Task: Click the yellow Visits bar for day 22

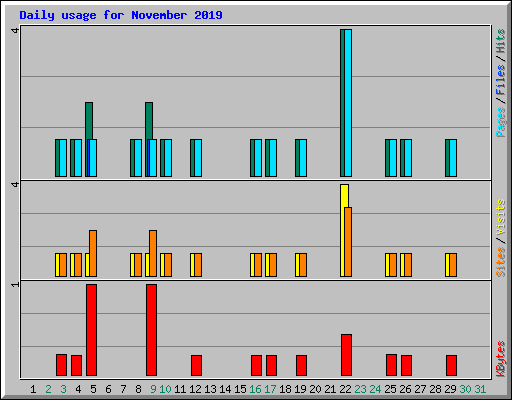Action: click(x=343, y=230)
